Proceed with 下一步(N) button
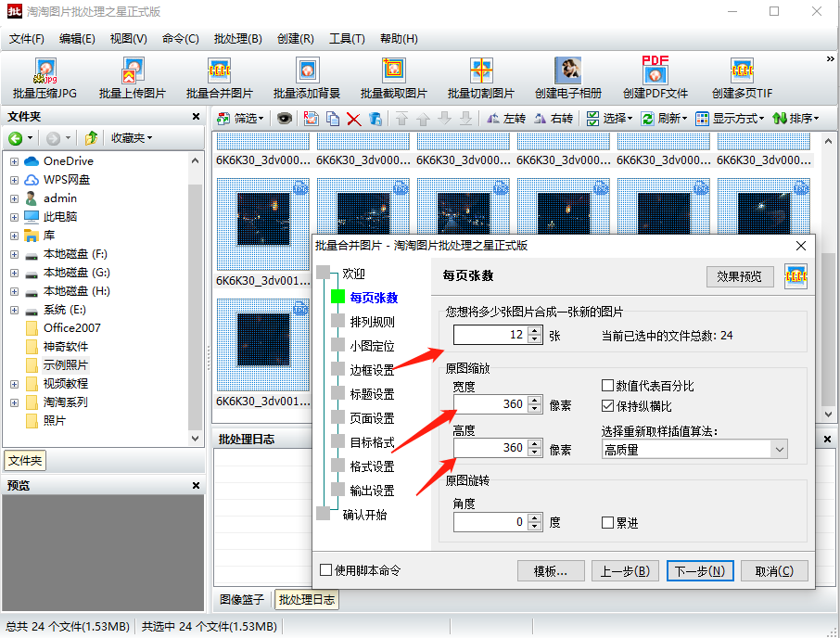The image size is (840, 638). point(700,571)
